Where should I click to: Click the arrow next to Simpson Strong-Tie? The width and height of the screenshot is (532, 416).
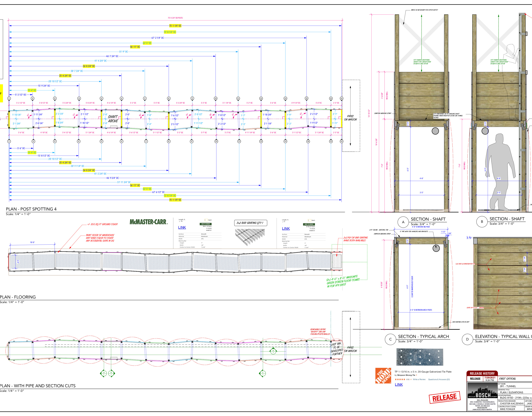(x=416, y=375)
